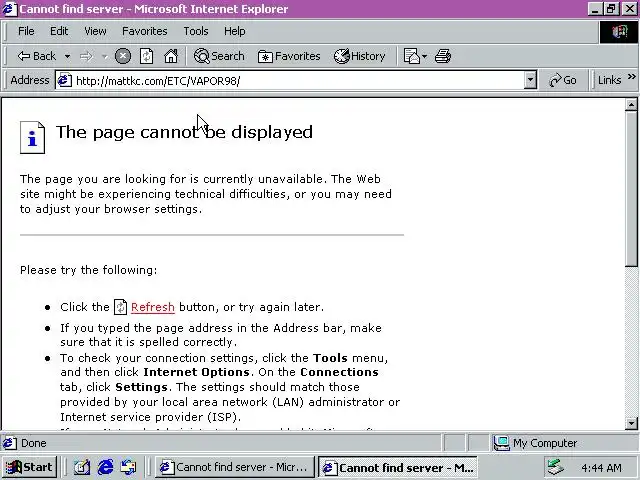Image resolution: width=640 pixels, height=480 pixels.
Task: Click the Done status bar text
Action: [x=33, y=443]
